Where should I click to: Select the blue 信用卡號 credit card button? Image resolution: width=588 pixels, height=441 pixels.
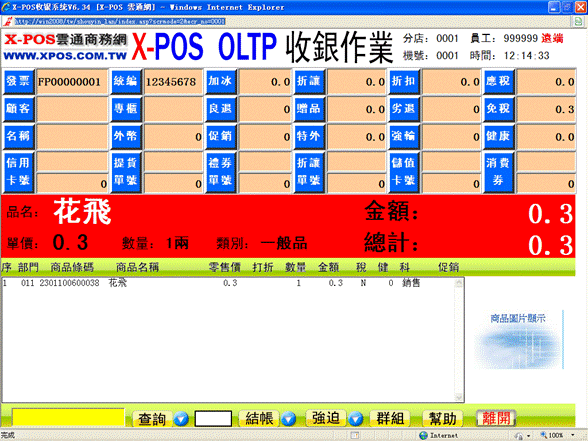18,172
